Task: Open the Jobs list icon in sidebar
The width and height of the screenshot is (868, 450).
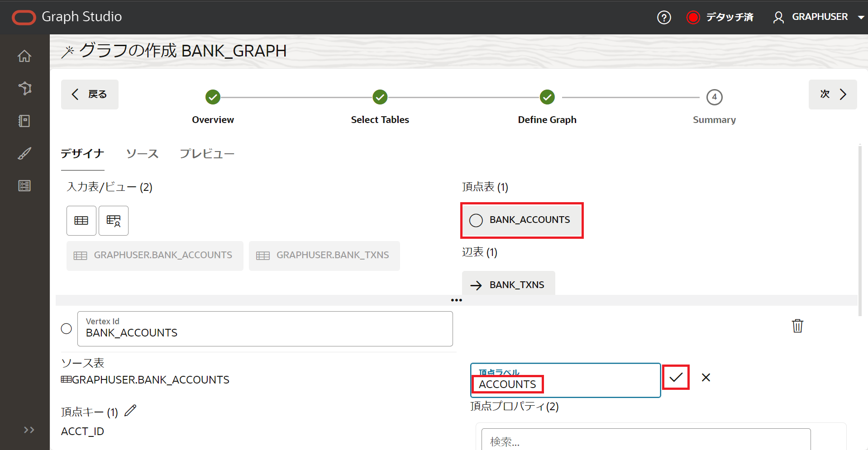Action: click(24, 185)
